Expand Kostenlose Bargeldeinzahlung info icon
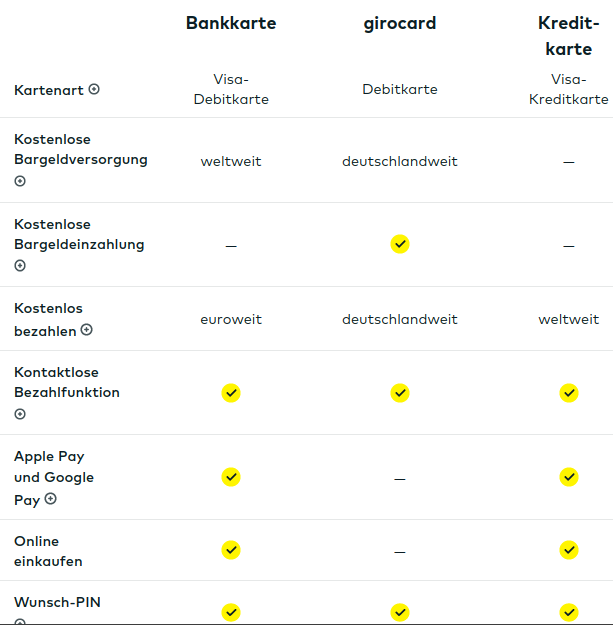 (x=20, y=266)
